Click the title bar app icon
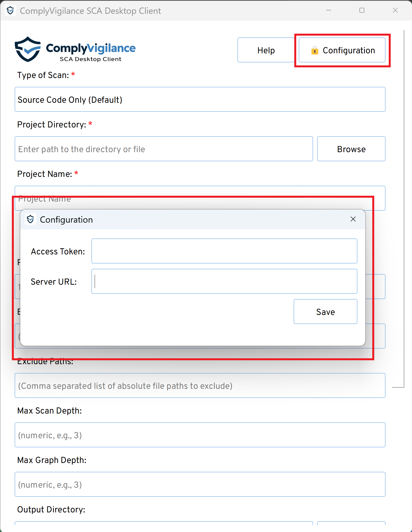Viewport: 412px width, 532px height. [10, 10]
